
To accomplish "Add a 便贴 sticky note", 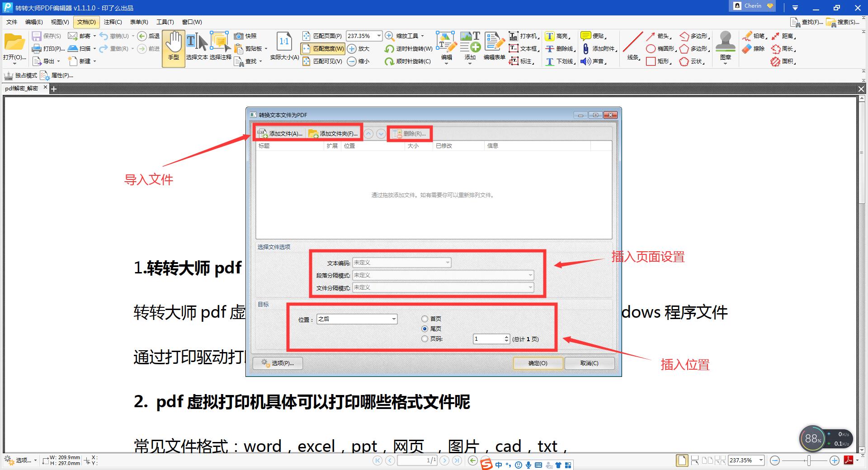I will tap(593, 36).
